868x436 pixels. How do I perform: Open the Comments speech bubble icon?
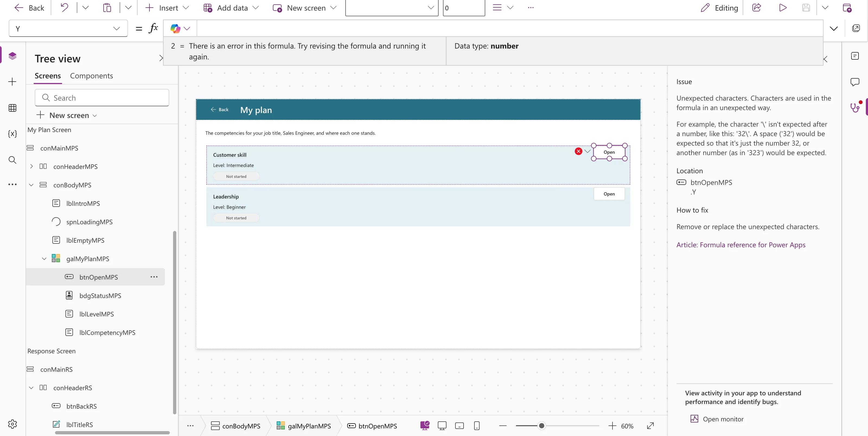click(x=855, y=82)
